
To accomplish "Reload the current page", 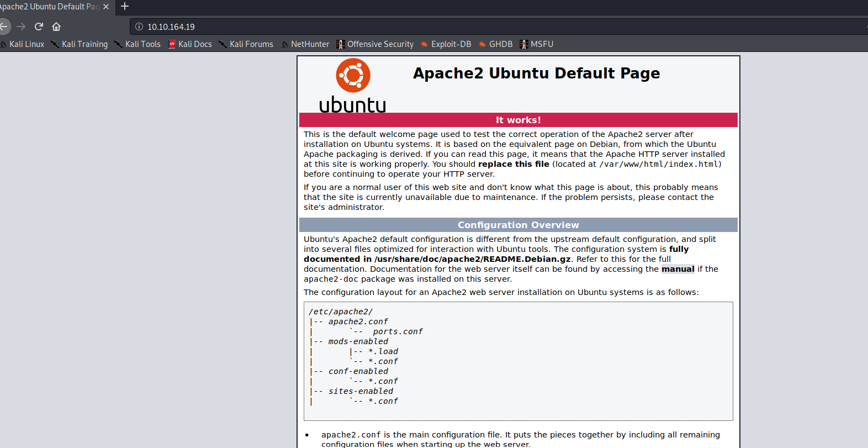I will [x=39, y=27].
